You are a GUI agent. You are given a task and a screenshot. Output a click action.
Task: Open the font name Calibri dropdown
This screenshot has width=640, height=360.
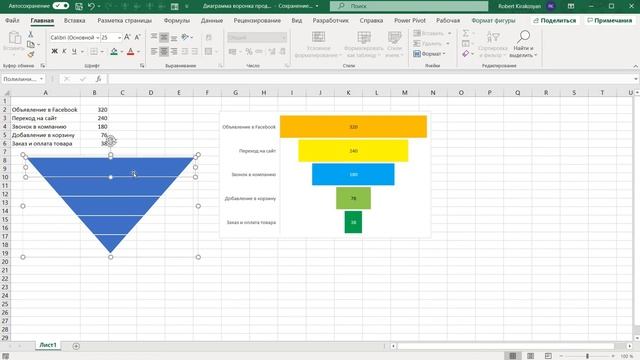pyautogui.click(x=98, y=38)
